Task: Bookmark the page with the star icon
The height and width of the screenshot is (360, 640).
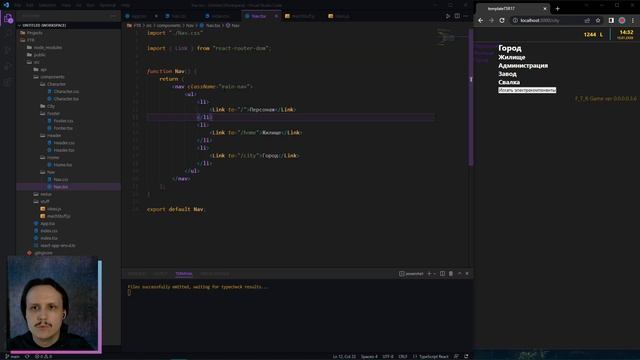Action: pyautogui.click(x=598, y=20)
